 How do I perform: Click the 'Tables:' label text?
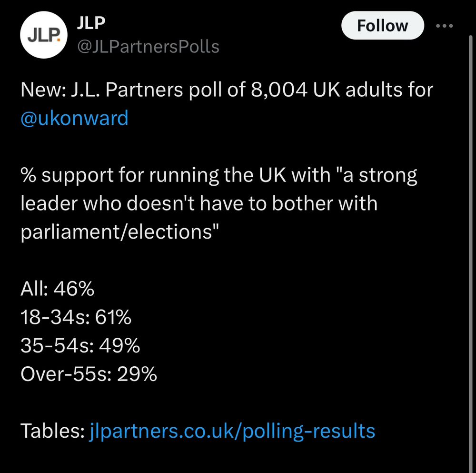(52, 431)
